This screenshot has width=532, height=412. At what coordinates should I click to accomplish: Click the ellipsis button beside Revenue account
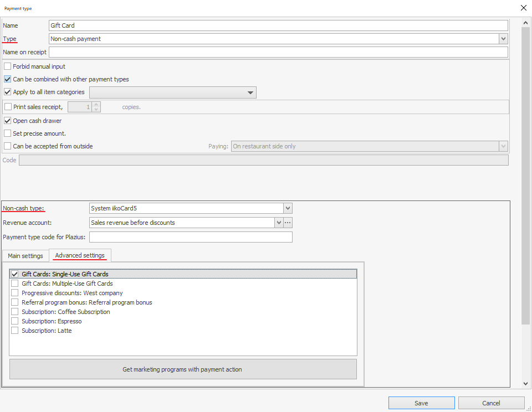point(288,223)
